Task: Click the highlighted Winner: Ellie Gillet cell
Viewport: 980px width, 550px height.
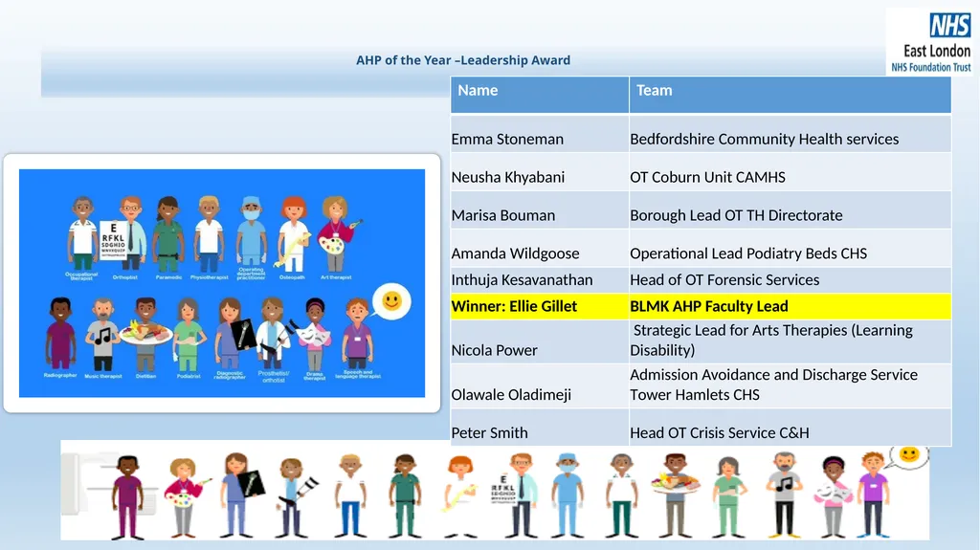Action: pos(540,306)
